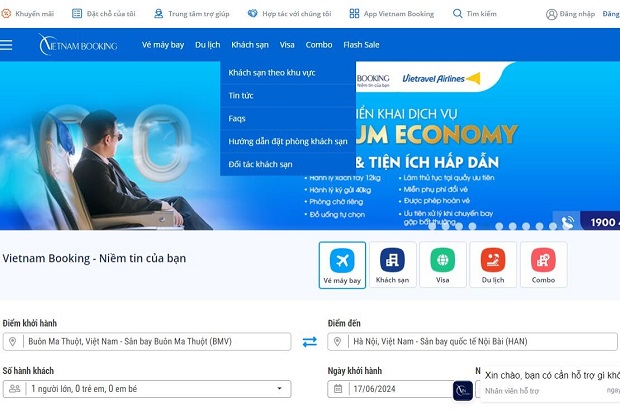Open the Visa menu
The height and width of the screenshot is (412, 620).
[287, 45]
